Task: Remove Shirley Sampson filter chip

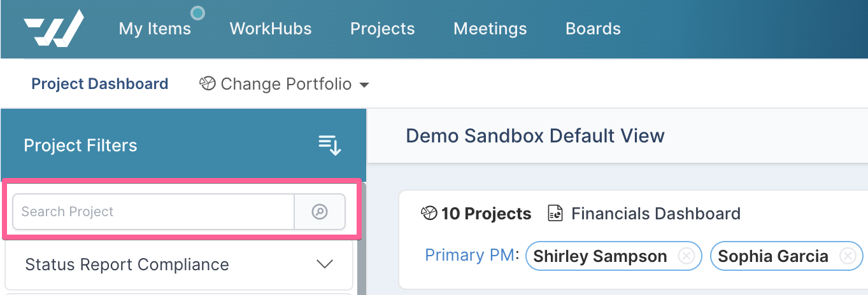Action: 686,256
